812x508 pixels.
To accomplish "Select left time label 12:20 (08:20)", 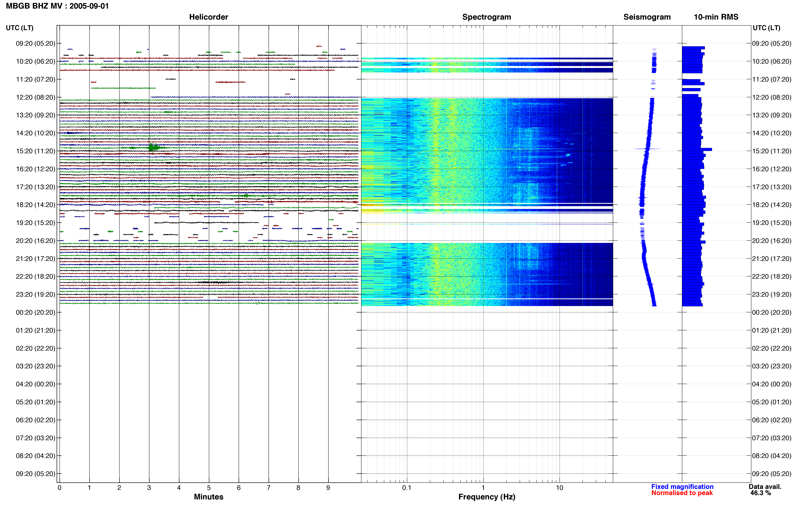I will (36, 97).
